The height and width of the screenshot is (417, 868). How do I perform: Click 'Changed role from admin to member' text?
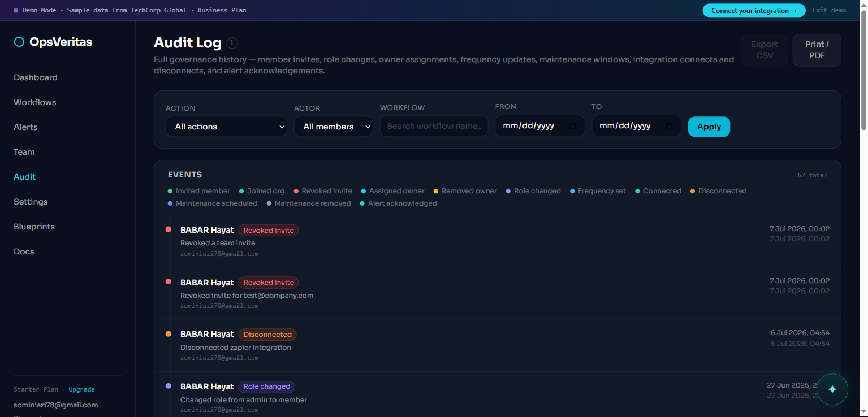[x=244, y=399]
